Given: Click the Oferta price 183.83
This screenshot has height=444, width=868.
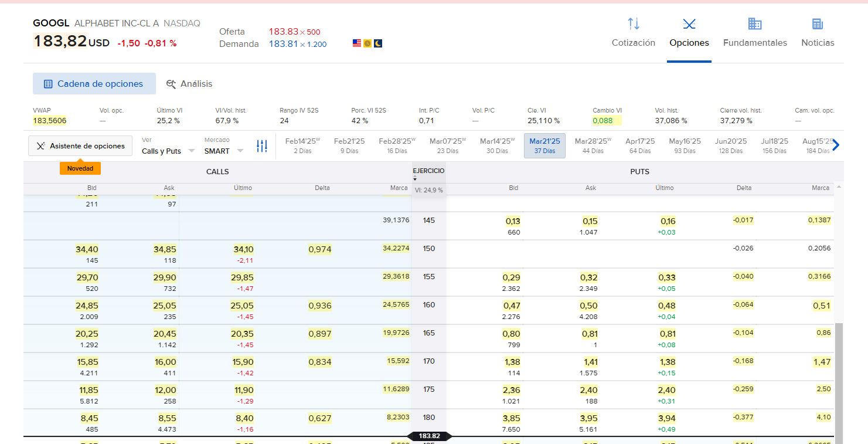Looking at the screenshot, I should point(284,32).
